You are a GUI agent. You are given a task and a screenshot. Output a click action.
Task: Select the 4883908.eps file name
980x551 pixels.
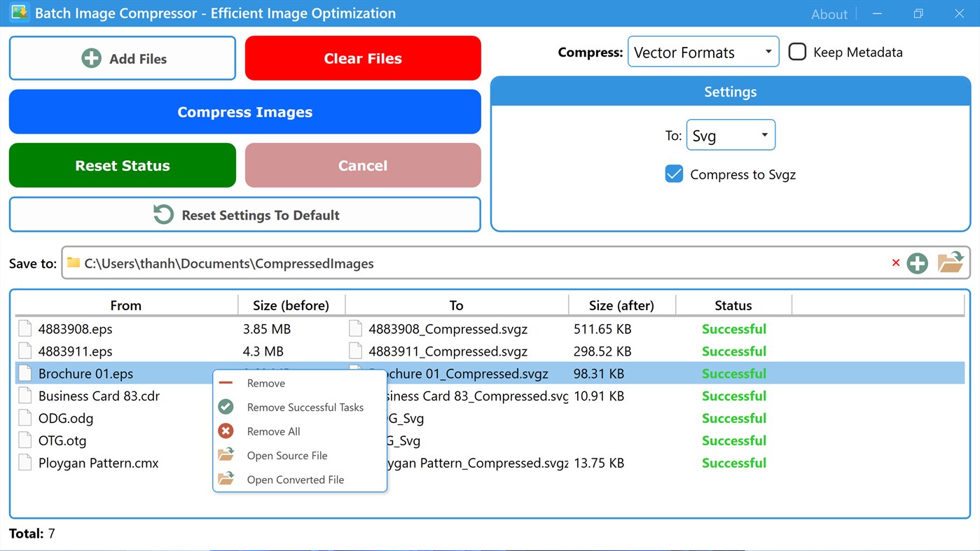click(x=75, y=329)
